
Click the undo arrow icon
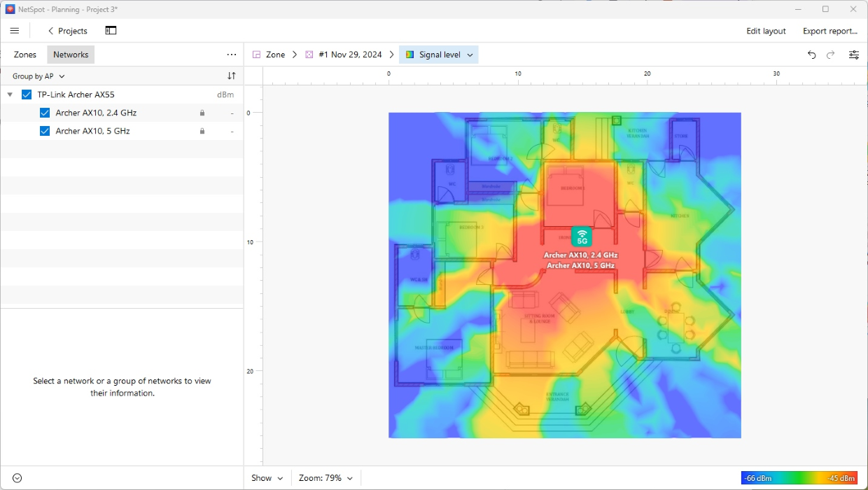(x=811, y=55)
